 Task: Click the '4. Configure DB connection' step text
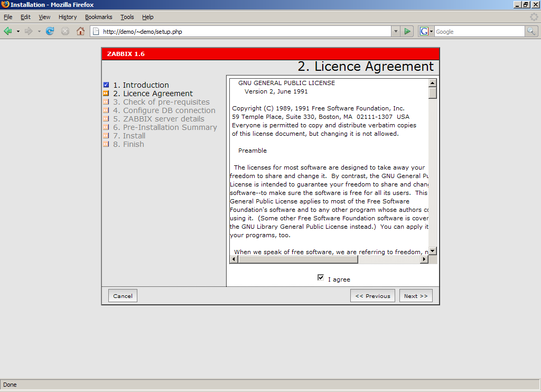pos(164,110)
